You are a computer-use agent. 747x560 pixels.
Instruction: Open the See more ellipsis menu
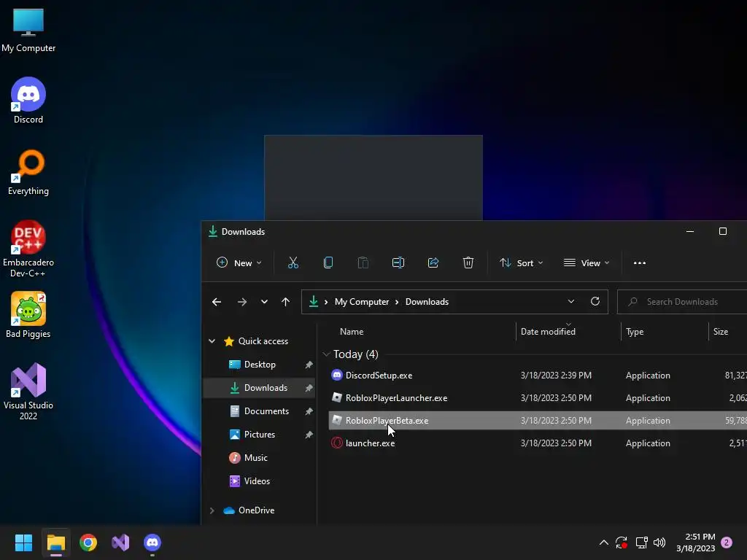tap(640, 262)
